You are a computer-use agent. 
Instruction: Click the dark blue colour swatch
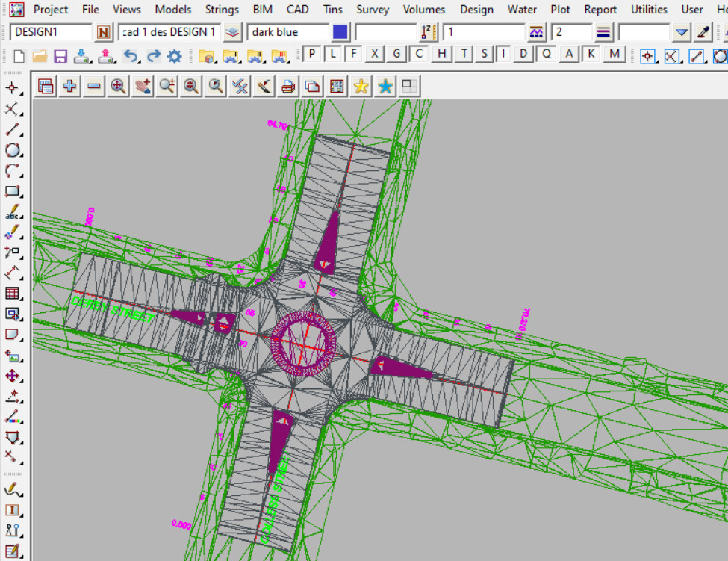tap(340, 32)
